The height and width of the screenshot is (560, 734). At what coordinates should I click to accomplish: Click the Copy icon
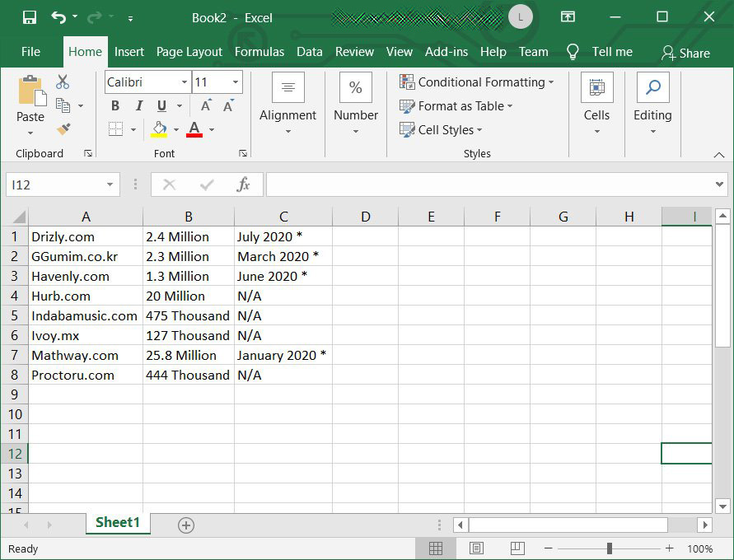63,105
